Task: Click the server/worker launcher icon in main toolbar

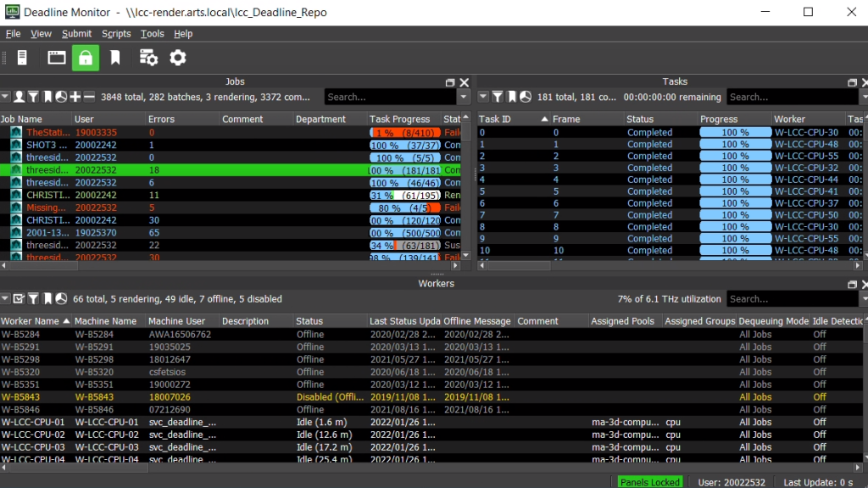Action: click(x=22, y=58)
